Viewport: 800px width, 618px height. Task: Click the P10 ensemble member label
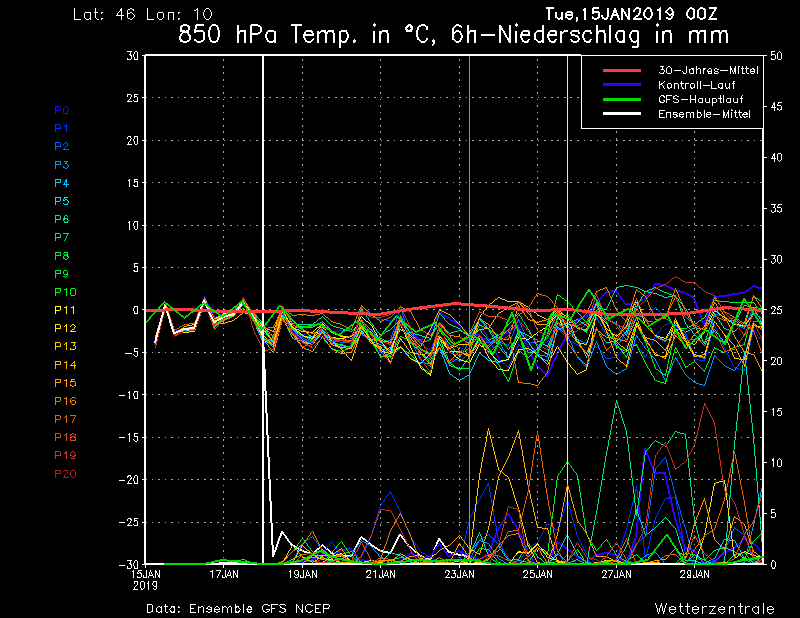click(x=65, y=292)
